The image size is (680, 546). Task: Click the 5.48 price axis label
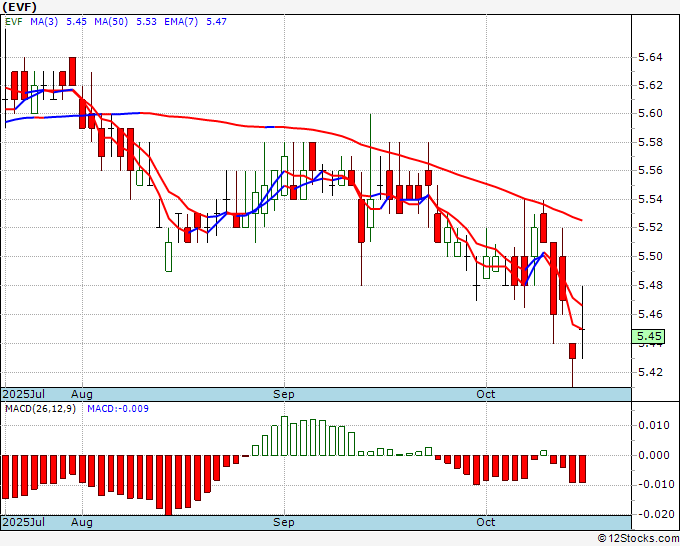(x=651, y=285)
